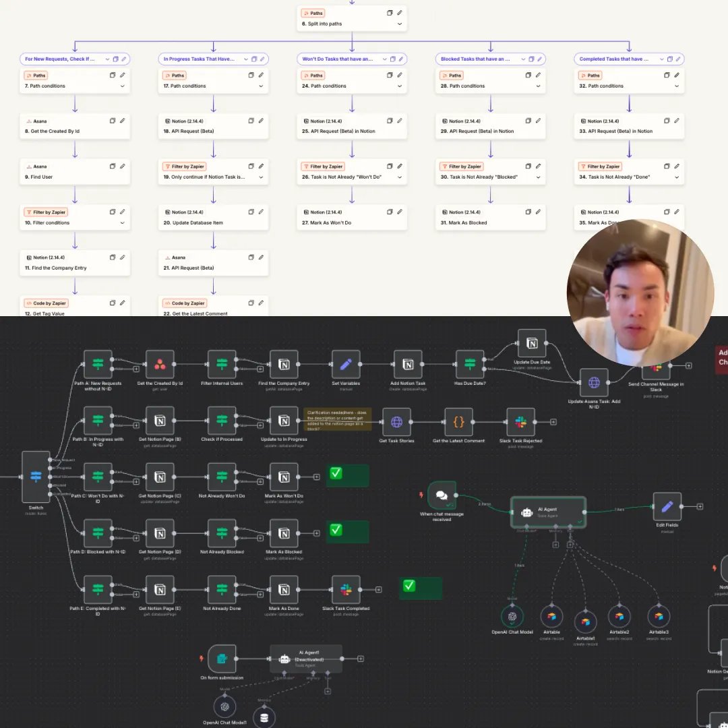
Task: Add node after AI Agent1 (Deactivated)
Action: click(x=361, y=659)
